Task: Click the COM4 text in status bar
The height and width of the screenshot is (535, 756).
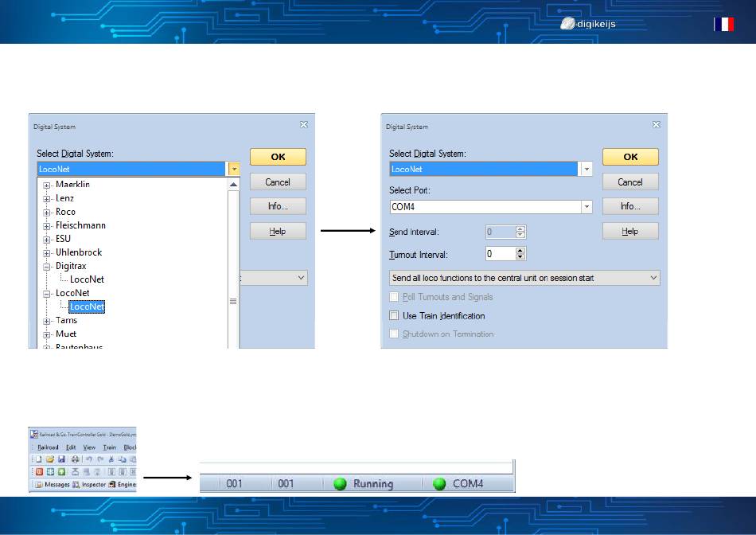Action: [x=468, y=483]
